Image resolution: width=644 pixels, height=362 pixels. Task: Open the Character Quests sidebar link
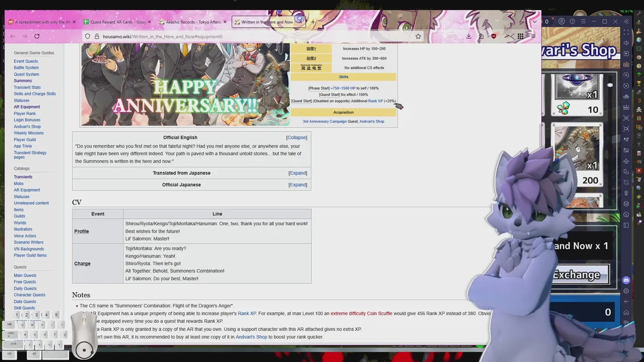(29, 295)
